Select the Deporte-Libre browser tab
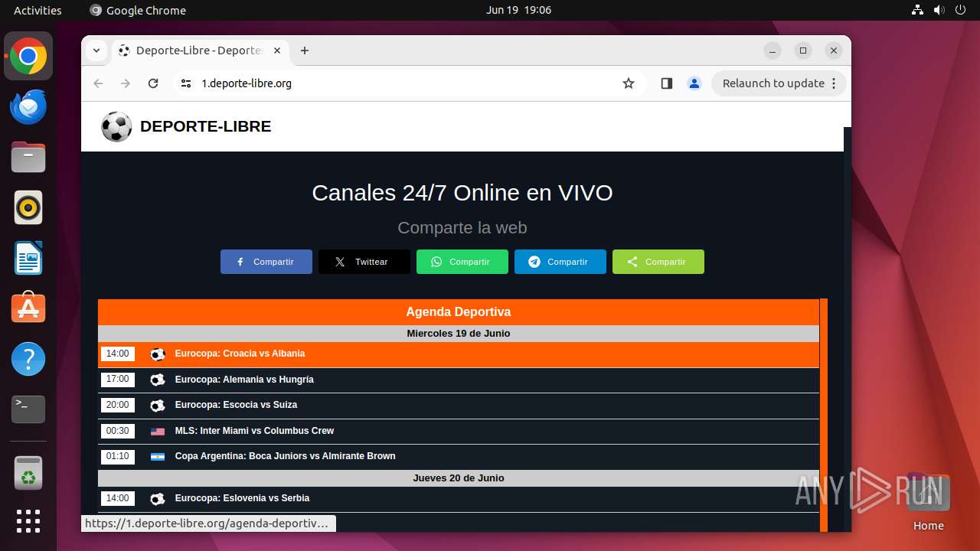This screenshot has width=980, height=551. pos(201,51)
